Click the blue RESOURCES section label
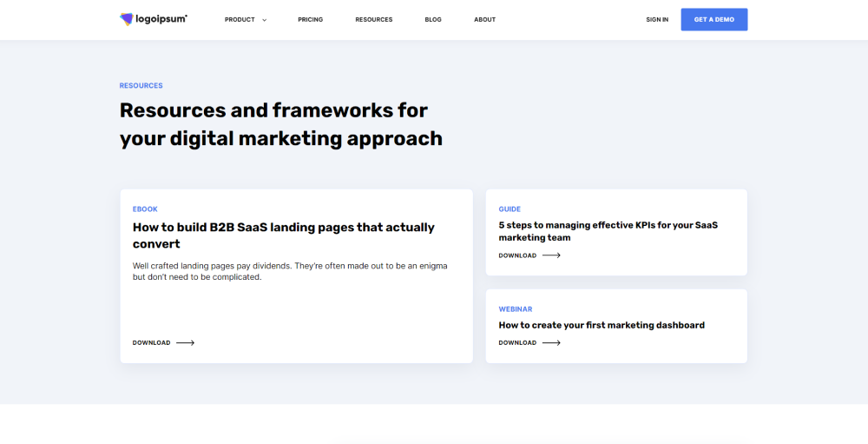868x444 pixels. 141,86
